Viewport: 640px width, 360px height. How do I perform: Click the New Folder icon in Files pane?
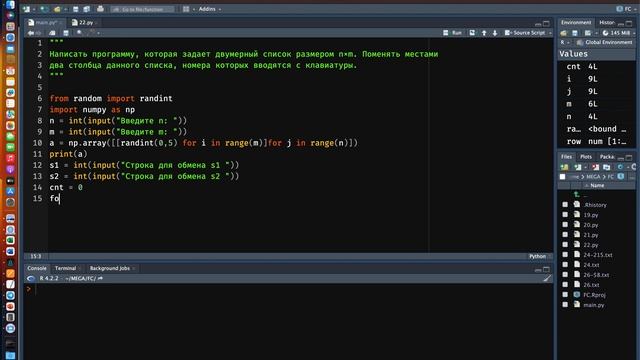(x=564, y=167)
